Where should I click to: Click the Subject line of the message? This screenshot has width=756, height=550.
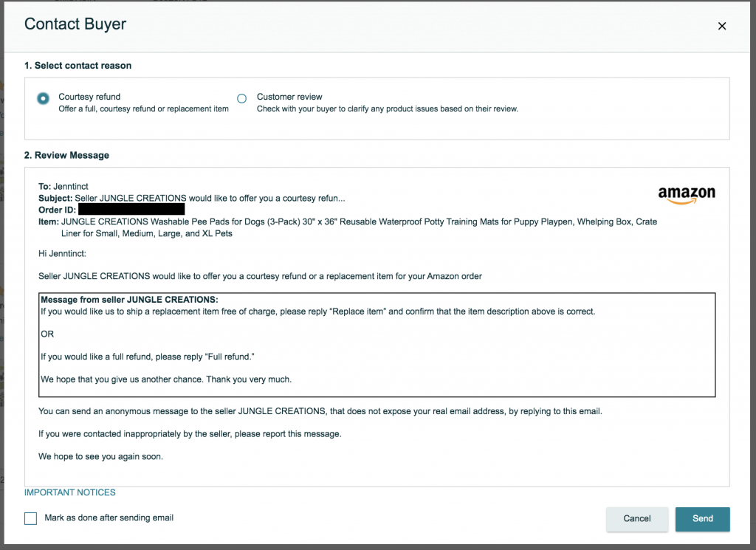coord(192,198)
